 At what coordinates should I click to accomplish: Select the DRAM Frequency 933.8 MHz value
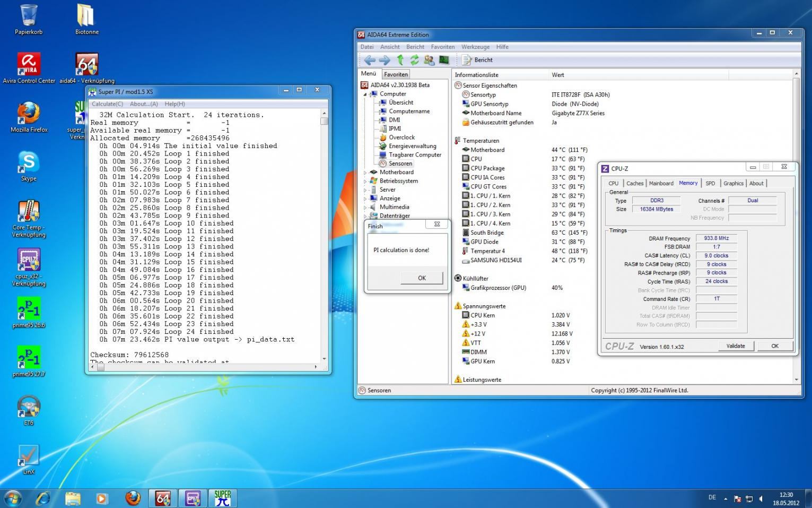tap(716, 238)
